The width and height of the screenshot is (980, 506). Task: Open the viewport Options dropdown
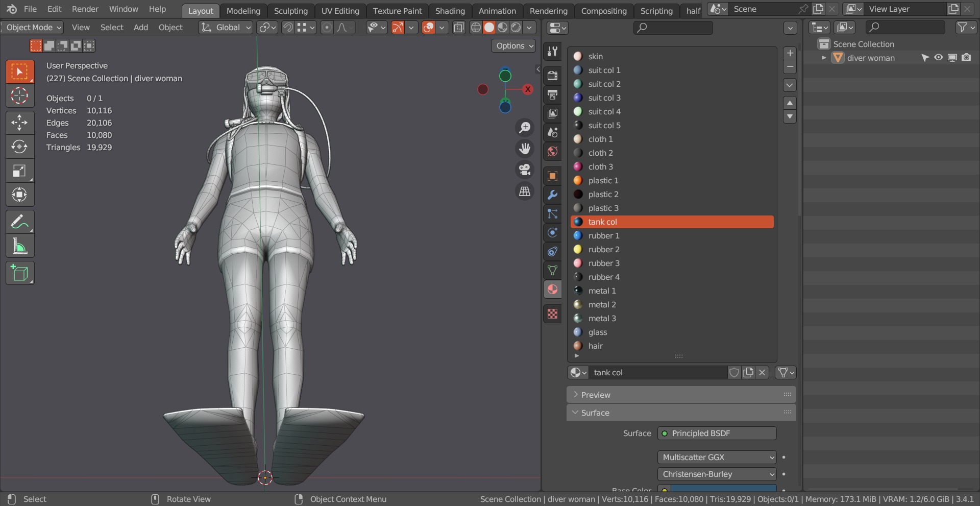click(513, 46)
